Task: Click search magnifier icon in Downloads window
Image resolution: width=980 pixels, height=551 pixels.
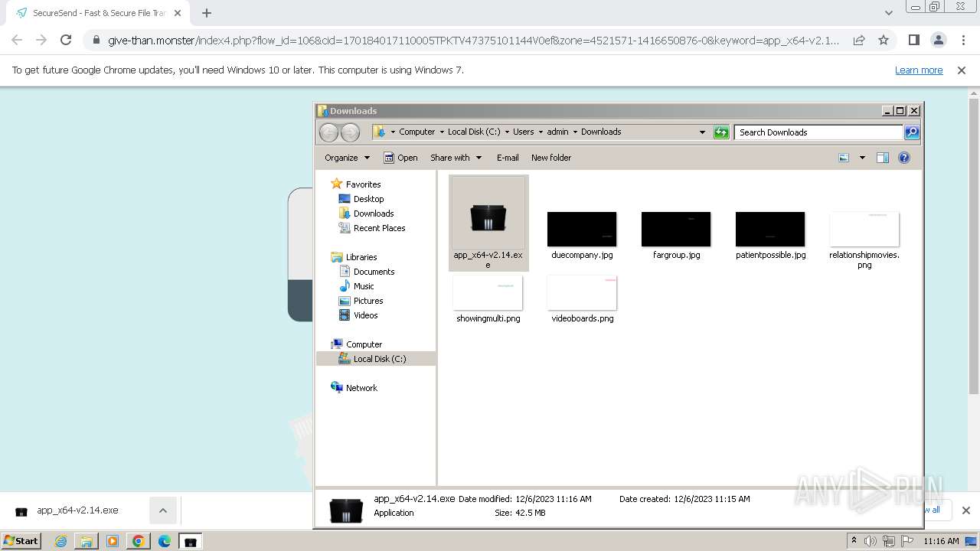Action: coord(911,132)
